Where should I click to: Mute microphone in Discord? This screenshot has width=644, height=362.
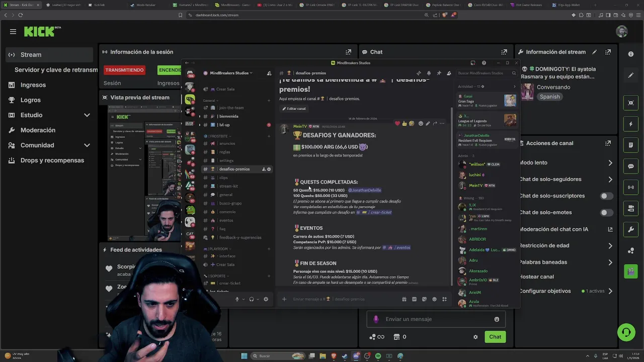click(x=237, y=299)
